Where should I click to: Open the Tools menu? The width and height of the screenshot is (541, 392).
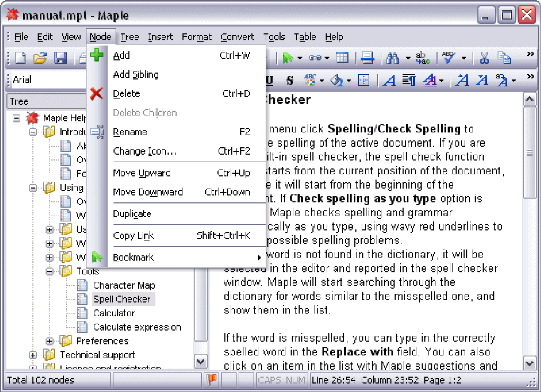click(x=274, y=37)
